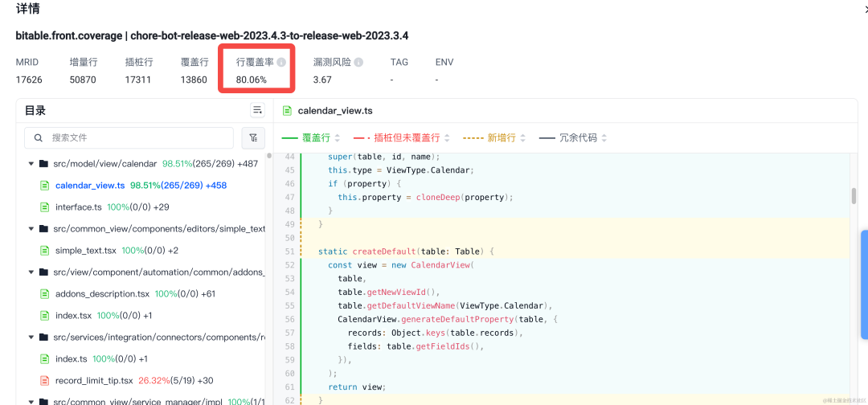Step through 新增行 using its arrows

(523, 137)
